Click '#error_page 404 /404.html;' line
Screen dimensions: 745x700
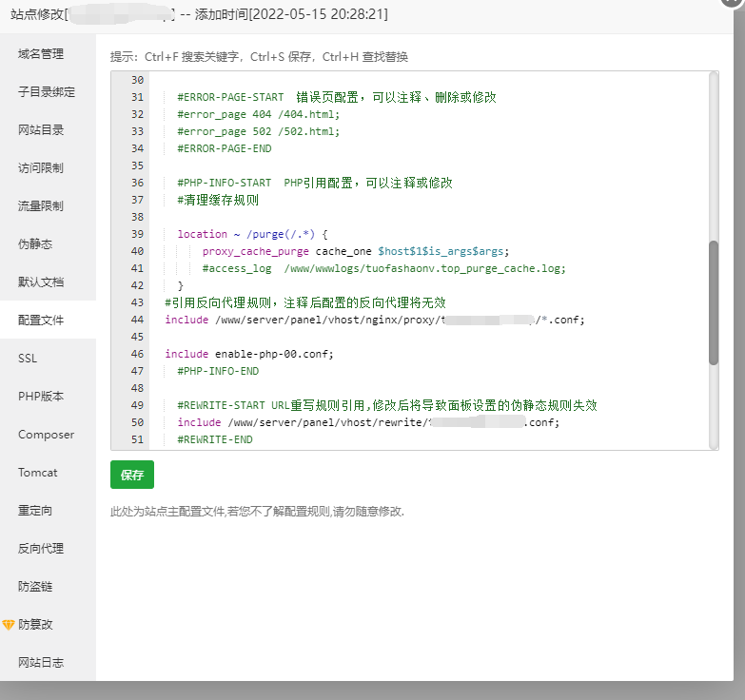coord(259,114)
